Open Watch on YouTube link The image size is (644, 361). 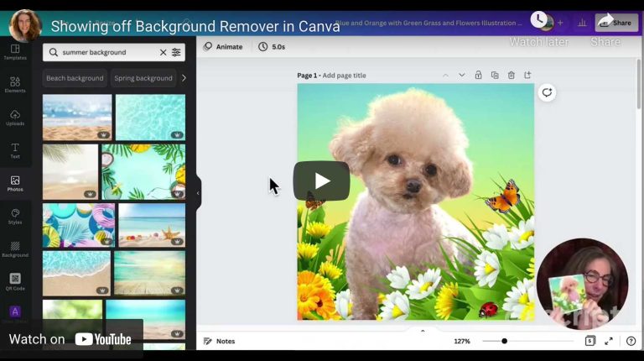[70, 339]
